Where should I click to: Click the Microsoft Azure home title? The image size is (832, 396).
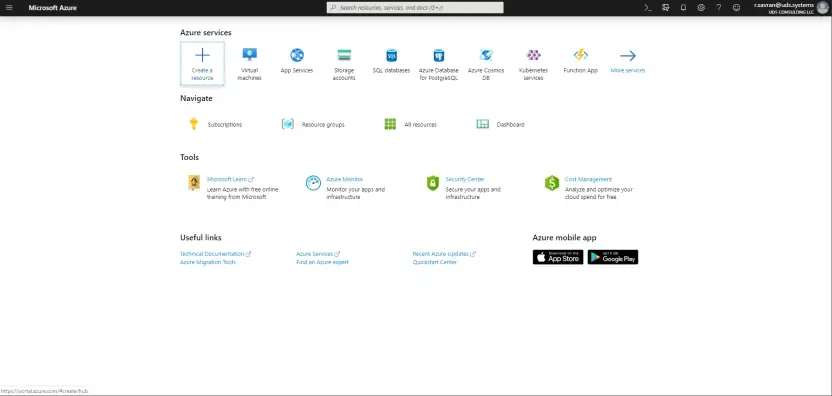(53, 8)
